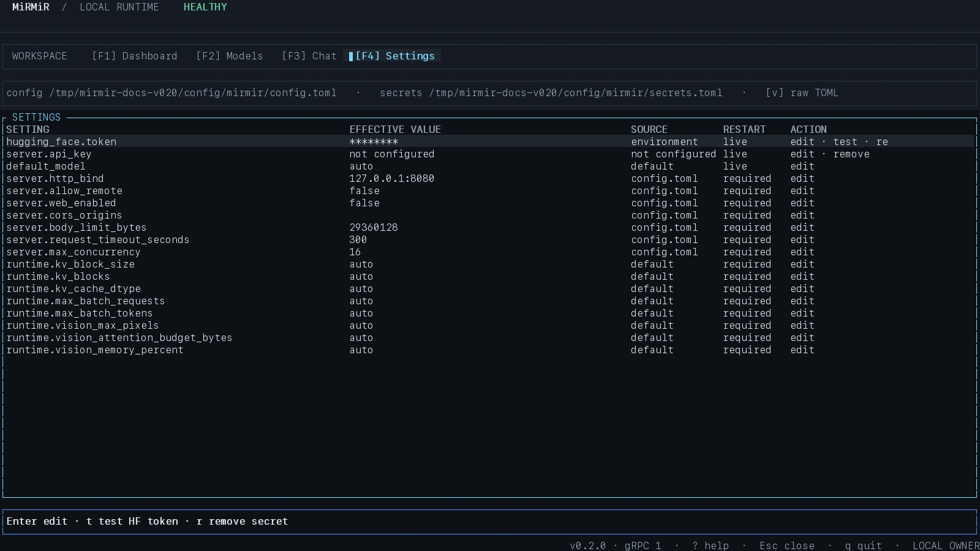Click edit for runtime.kv_cache_dtype
980x551 pixels.
pos(802,288)
